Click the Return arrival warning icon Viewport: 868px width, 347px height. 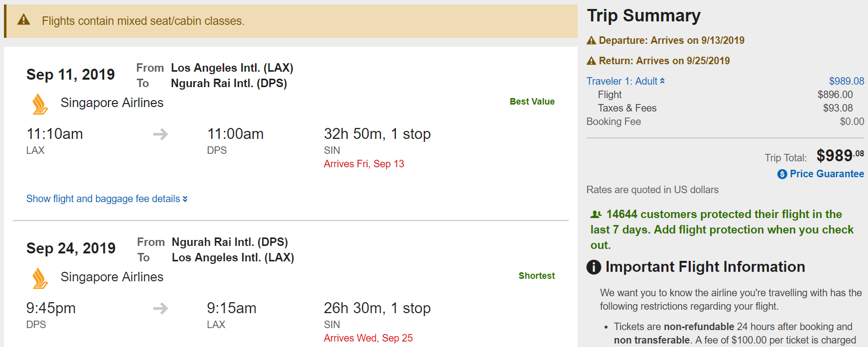point(591,61)
